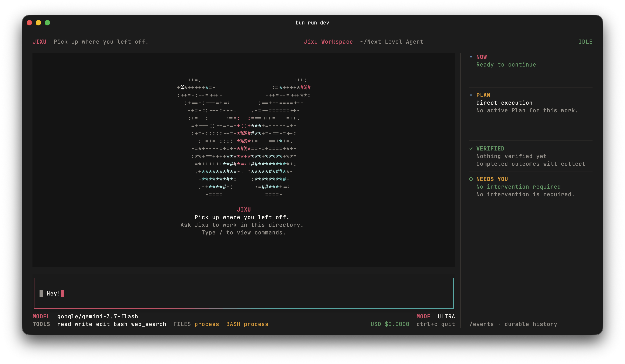625x364 pixels.
Task: Click the 'bash' tool name in the tools list
Action: pos(121,324)
